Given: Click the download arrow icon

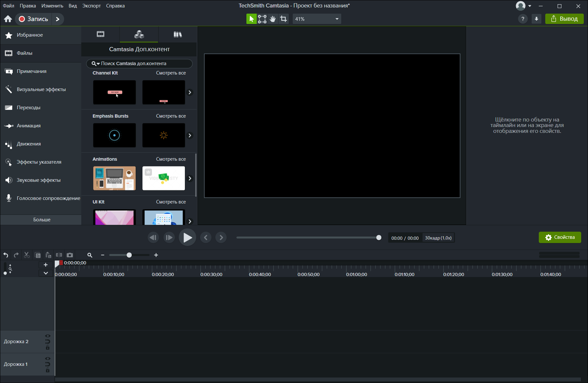Looking at the screenshot, I should [x=537, y=19].
